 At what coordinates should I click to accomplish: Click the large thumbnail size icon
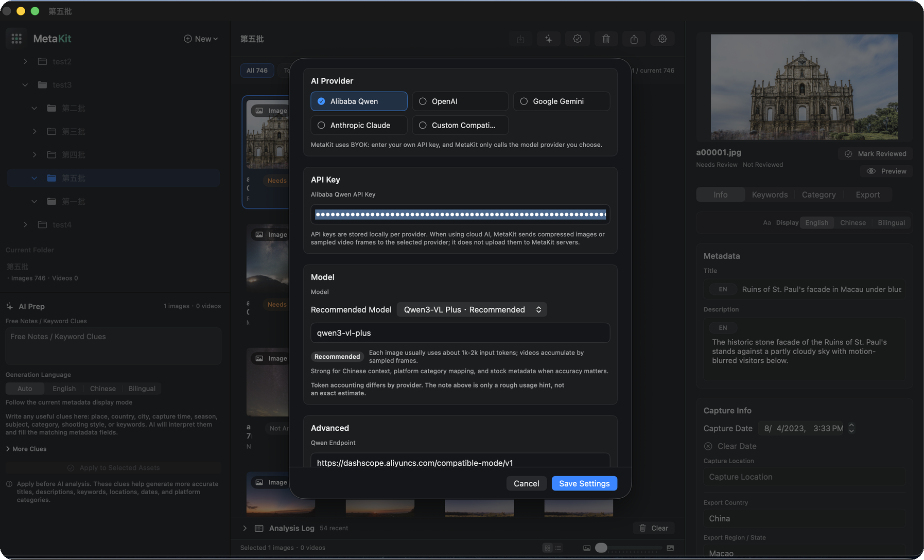[670, 548]
